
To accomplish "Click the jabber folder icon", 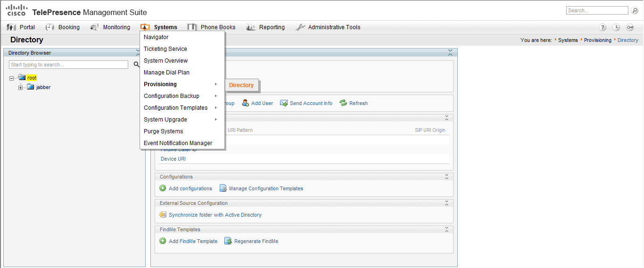I will point(31,87).
